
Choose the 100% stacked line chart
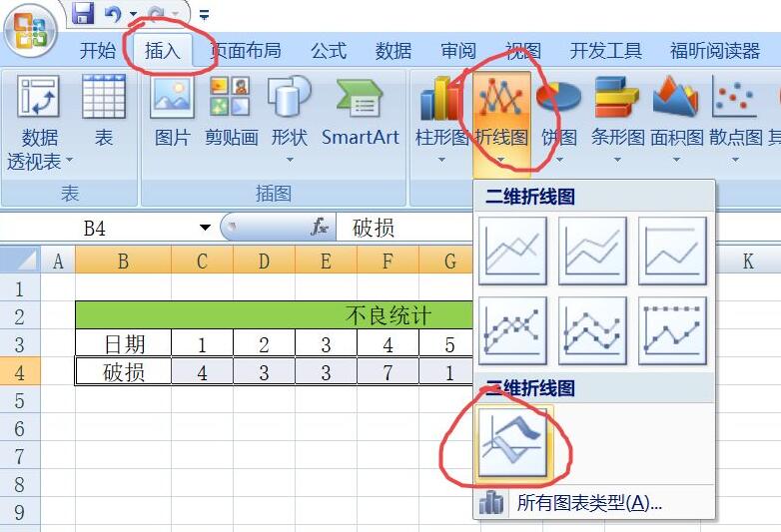tap(672, 251)
